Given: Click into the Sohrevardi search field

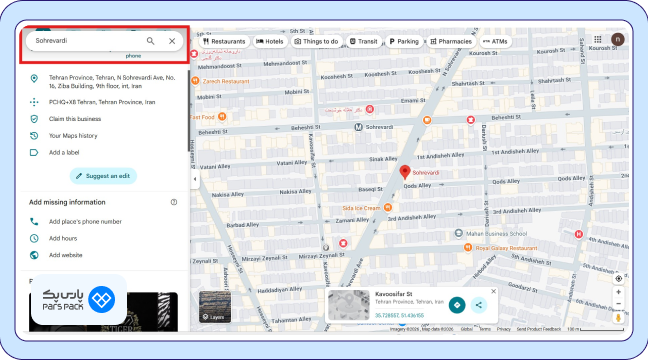Looking at the screenshot, I should click(87, 41).
